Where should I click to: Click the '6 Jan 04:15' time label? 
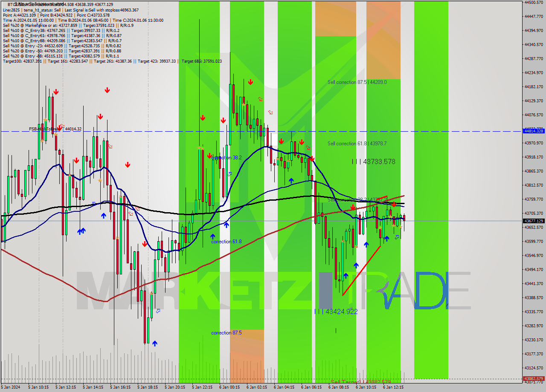(x=284, y=387)
